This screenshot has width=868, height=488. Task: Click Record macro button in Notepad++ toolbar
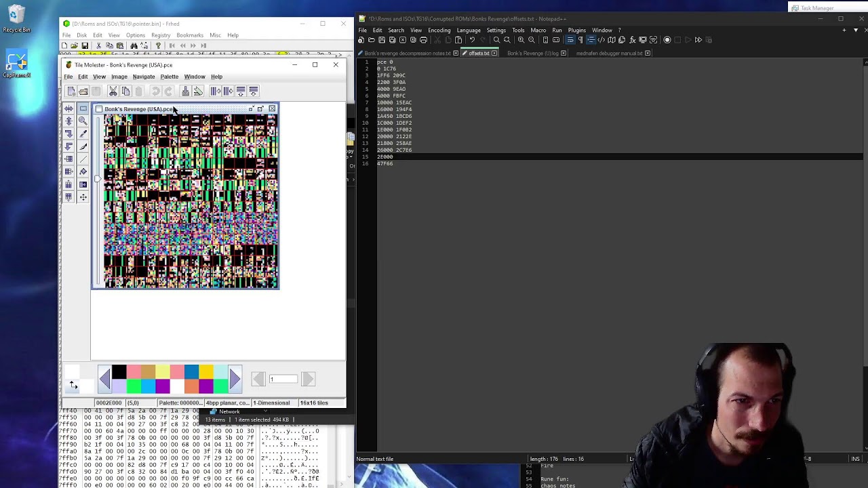click(x=667, y=39)
